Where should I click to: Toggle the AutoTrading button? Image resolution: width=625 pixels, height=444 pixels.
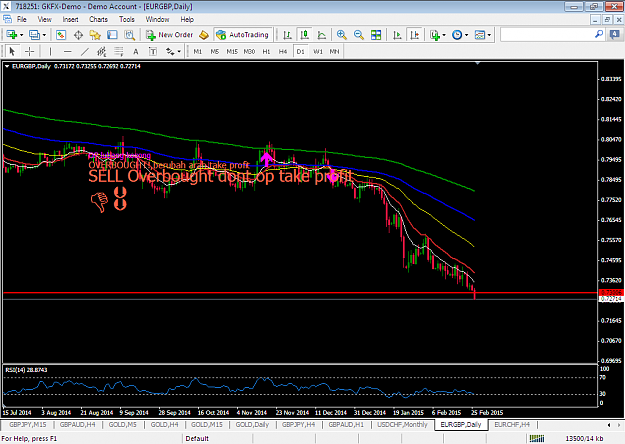click(x=243, y=35)
